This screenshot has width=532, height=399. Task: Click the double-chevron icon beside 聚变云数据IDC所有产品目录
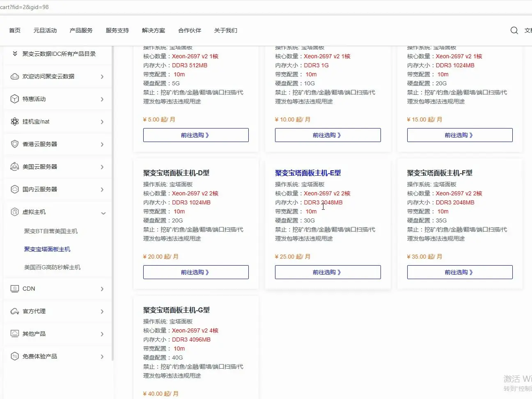pyautogui.click(x=15, y=54)
